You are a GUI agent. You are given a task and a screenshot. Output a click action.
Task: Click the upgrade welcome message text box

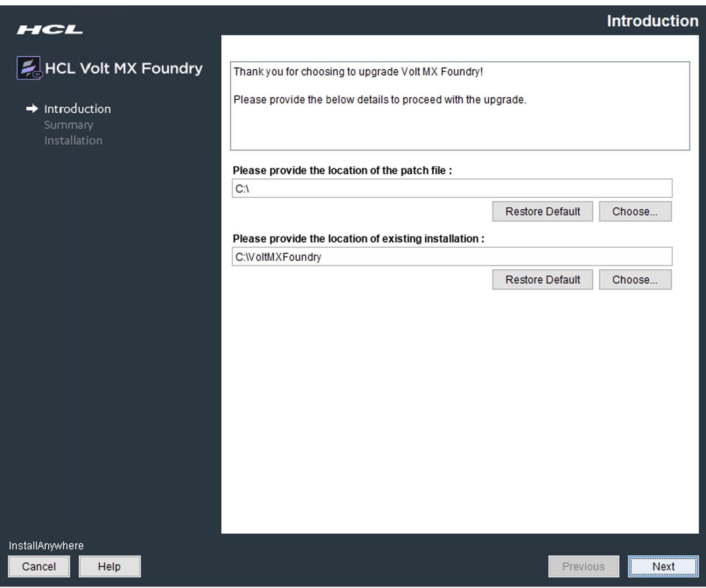(460, 106)
